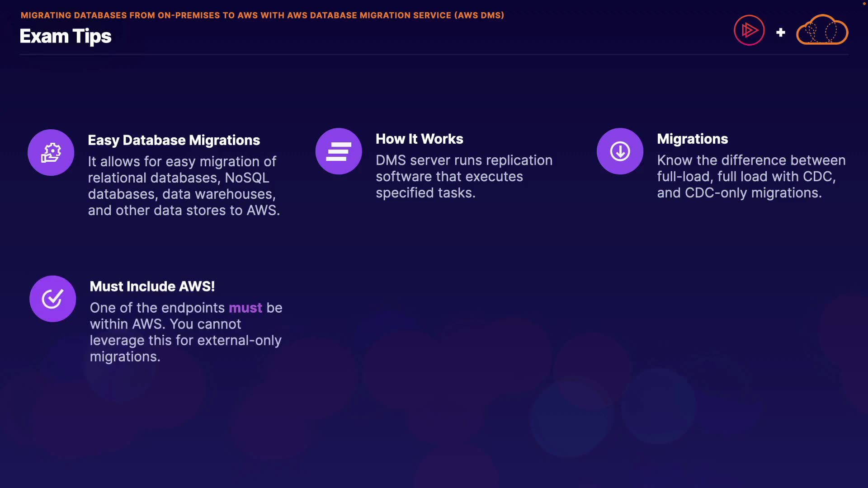Click the orange cloud guru logo
This screenshot has width=868, height=488.
[x=822, y=30]
